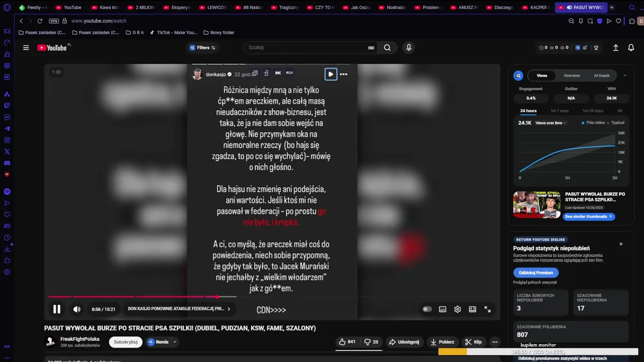Go back in browser history
This screenshot has height=362, width=644.
click(21, 21)
